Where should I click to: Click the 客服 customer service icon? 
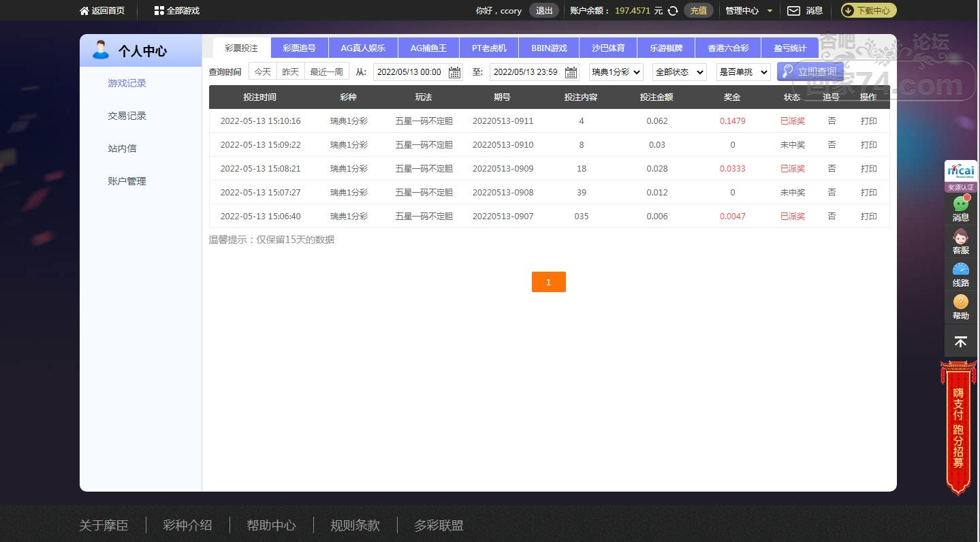[960, 238]
